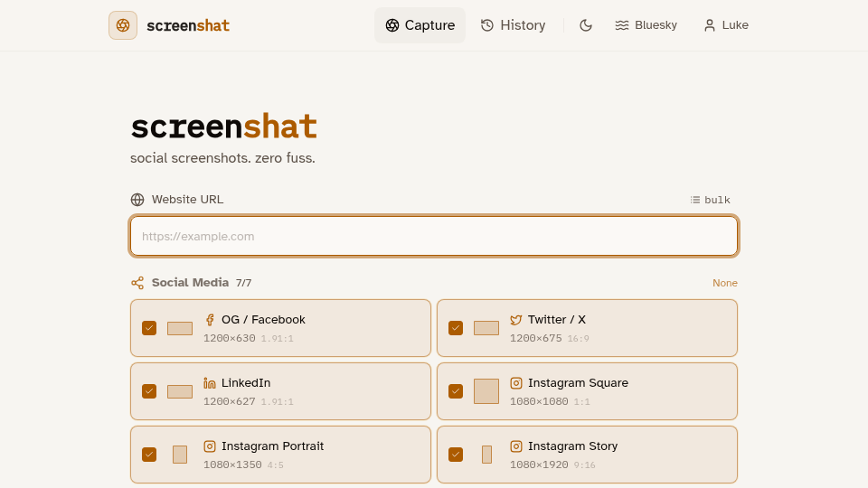Click the Social Media share icon

coord(137,283)
